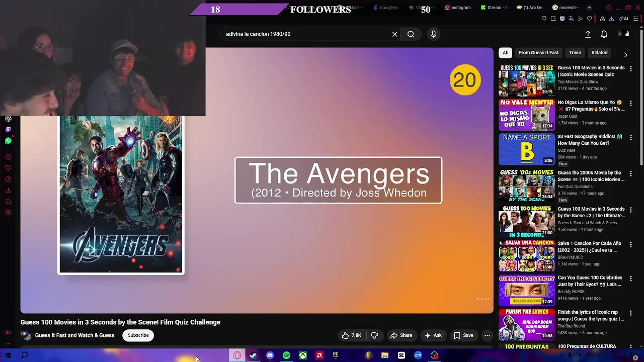Save the video to a playlist

tap(463, 335)
